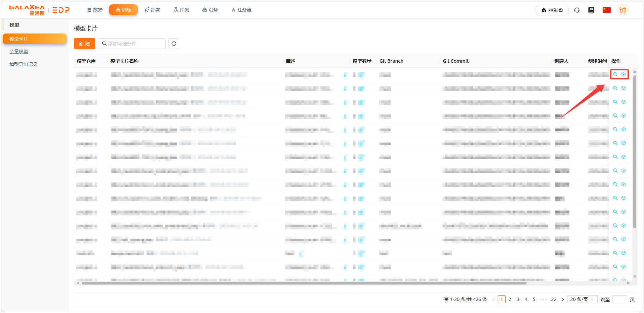
Task: Expand the 20 条/页 page size dropdown
Action: pos(582,299)
